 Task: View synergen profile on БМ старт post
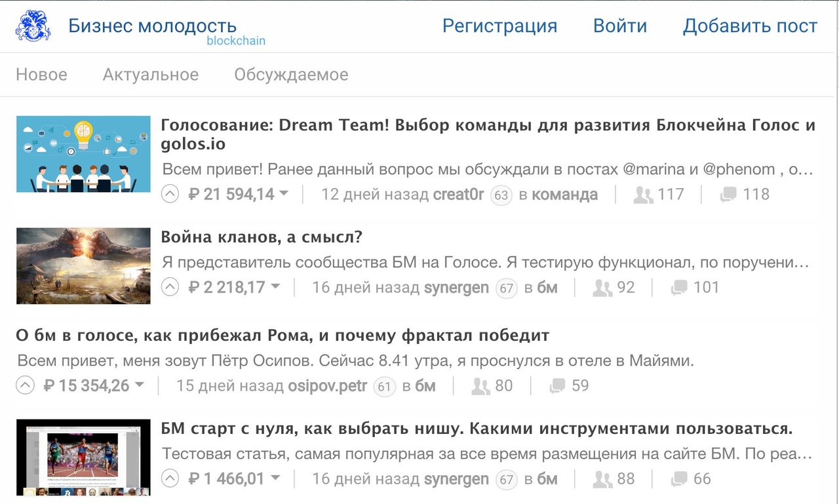(457, 479)
